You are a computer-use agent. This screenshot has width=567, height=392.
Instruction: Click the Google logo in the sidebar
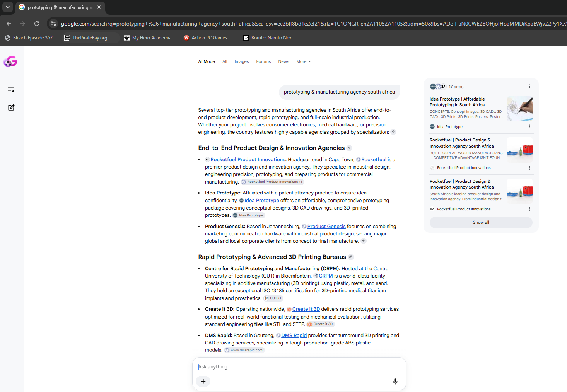(x=10, y=61)
